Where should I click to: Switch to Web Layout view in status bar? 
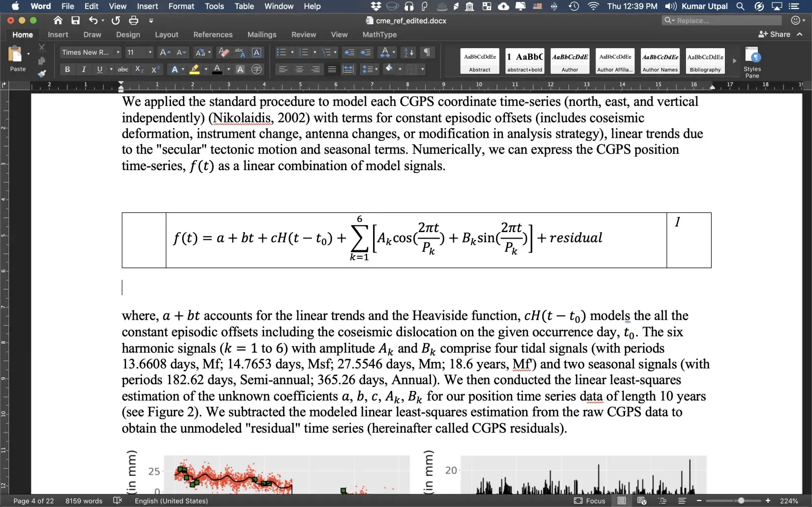click(x=642, y=501)
